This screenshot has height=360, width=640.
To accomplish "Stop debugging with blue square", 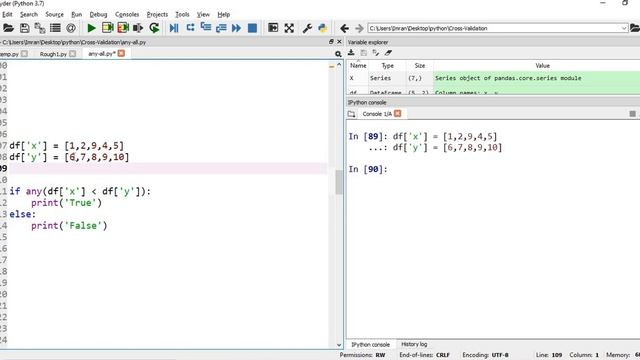I will click(252, 28).
